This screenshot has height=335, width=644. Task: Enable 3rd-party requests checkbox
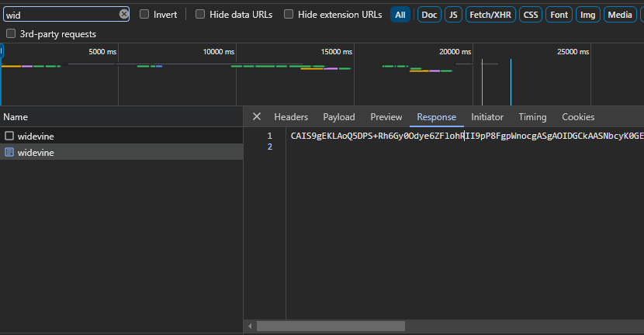[11, 33]
